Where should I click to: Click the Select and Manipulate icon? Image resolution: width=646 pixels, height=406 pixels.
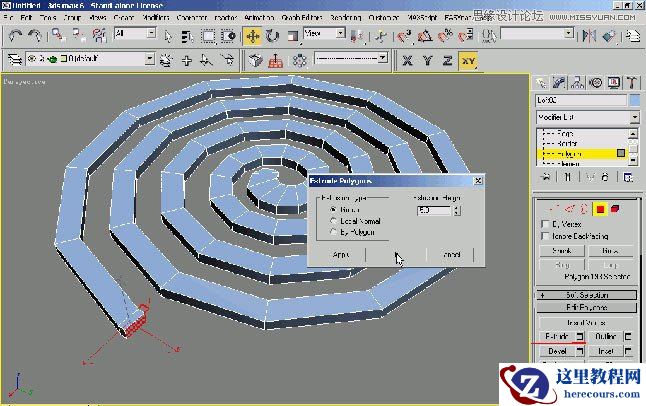(x=381, y=36)
